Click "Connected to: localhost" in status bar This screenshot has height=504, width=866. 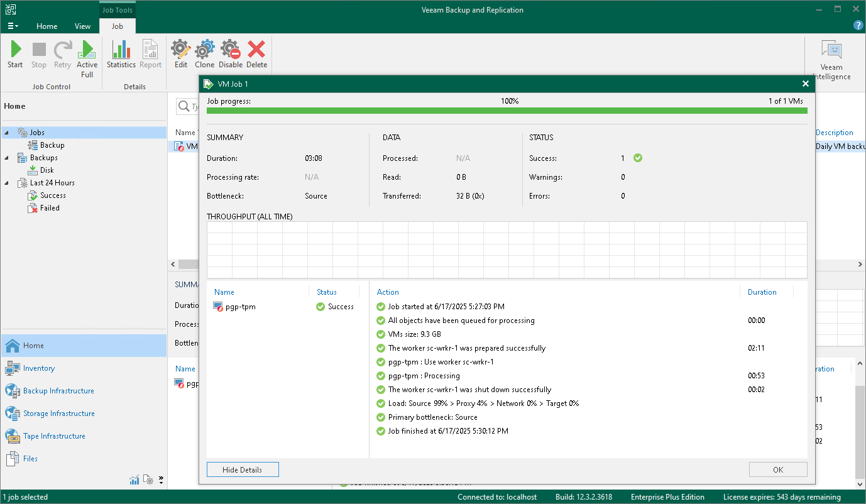point(497,497)
